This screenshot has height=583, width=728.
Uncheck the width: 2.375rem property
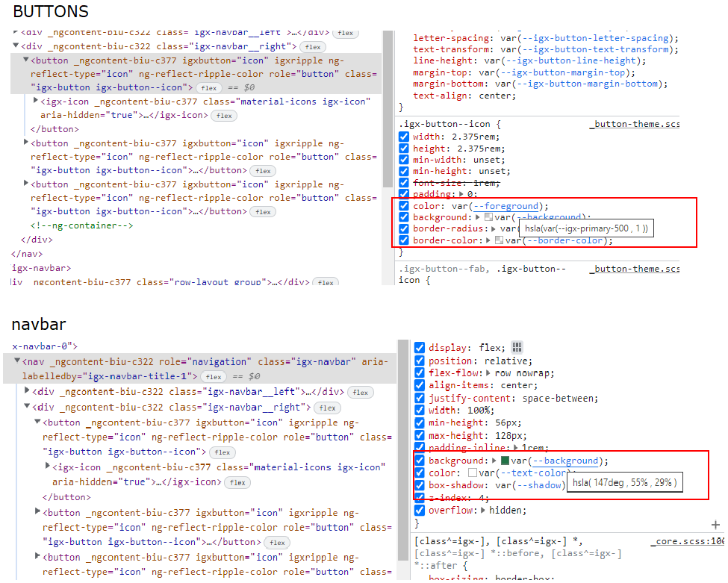[x=403, y=137]
